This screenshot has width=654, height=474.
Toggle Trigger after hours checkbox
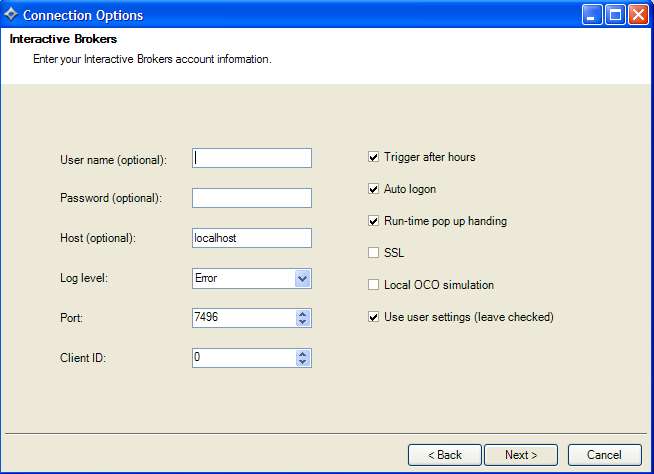tap(373, 157)
